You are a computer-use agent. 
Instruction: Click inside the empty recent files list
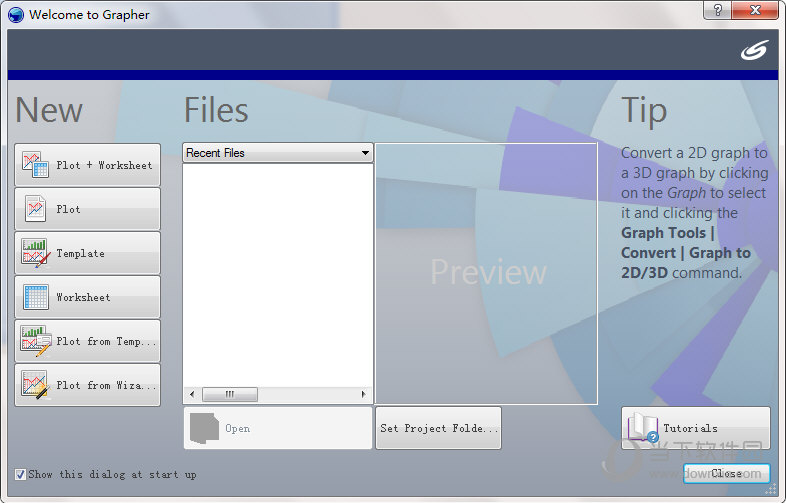point(278,275)
